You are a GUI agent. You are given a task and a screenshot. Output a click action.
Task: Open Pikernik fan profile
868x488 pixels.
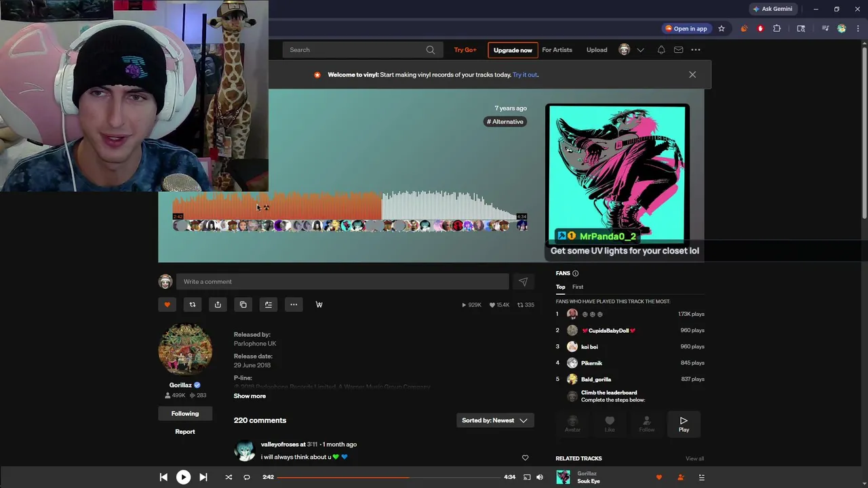591,363
